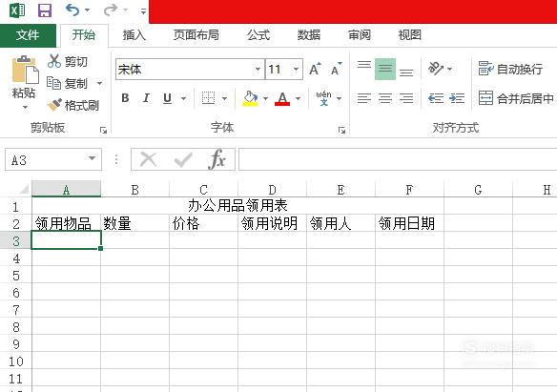Image resolution: width=557 pixels, height=392 pixels.
Task: Switch to the 视图 (View) tab
Action: [x=410, y=35]
